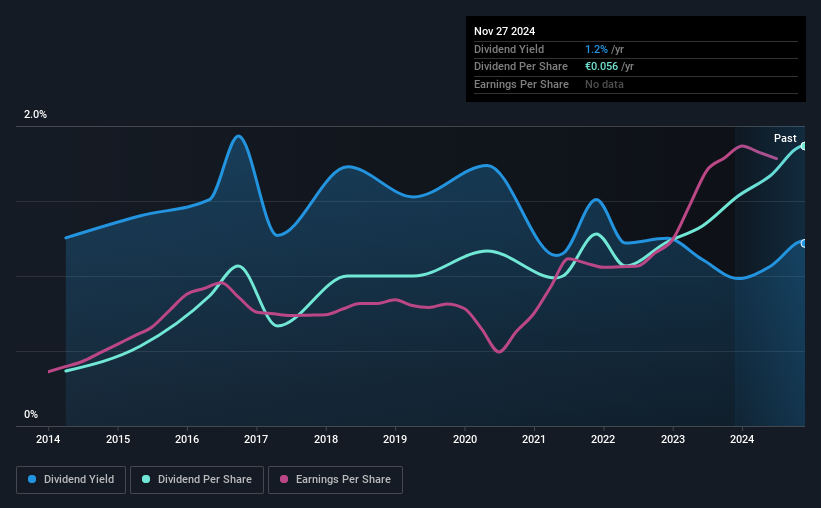
Task: Click the 2023 x-axis label
Action: 672,439
